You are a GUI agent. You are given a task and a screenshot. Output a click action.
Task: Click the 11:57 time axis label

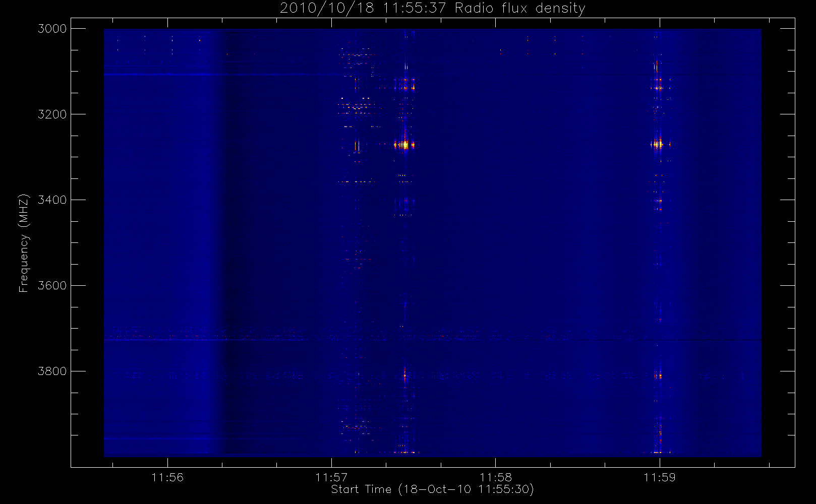tap(331, 477)
